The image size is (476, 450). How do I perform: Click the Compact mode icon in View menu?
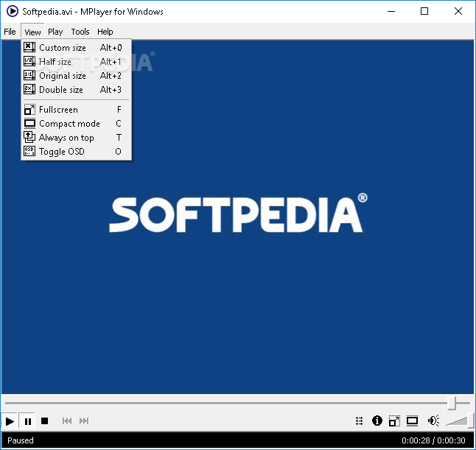pyautogui.click(x=29, y=123)
